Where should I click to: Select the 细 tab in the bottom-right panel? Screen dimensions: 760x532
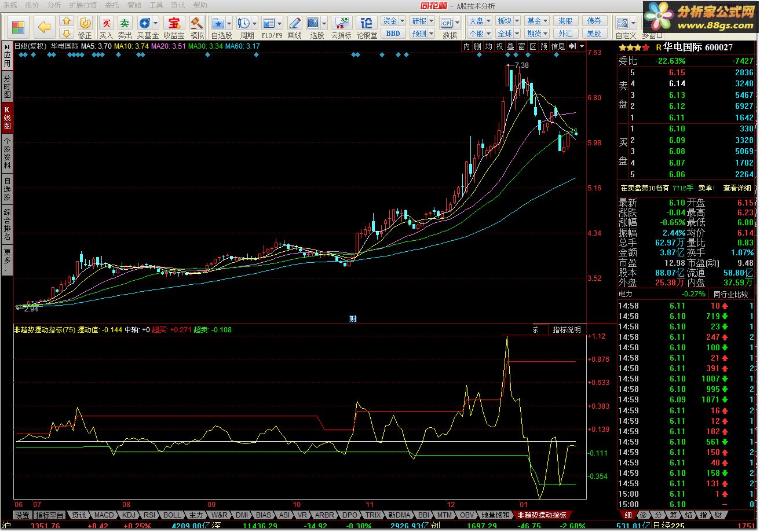[629, 515]
